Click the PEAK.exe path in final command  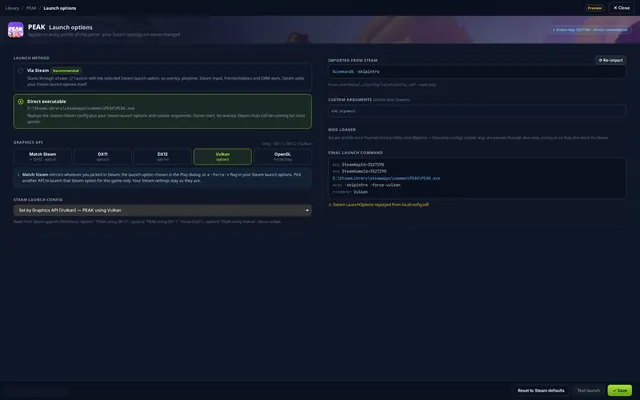click(386, 178)
